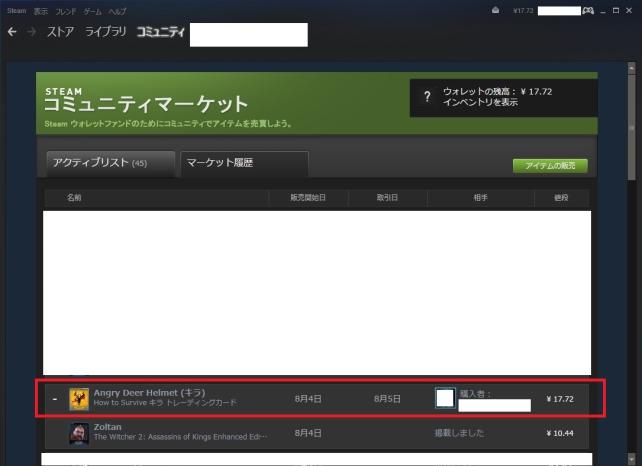Open the ゲーム menu

(92, 11)
